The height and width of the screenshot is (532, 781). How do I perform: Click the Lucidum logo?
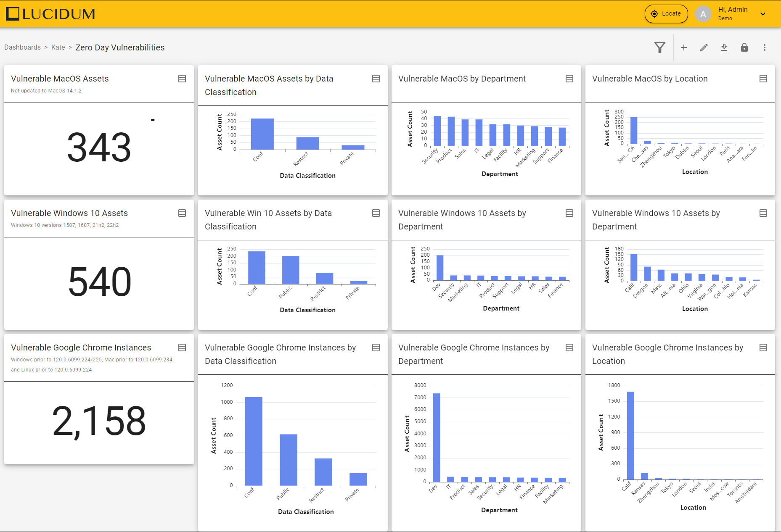pos(50,14)
